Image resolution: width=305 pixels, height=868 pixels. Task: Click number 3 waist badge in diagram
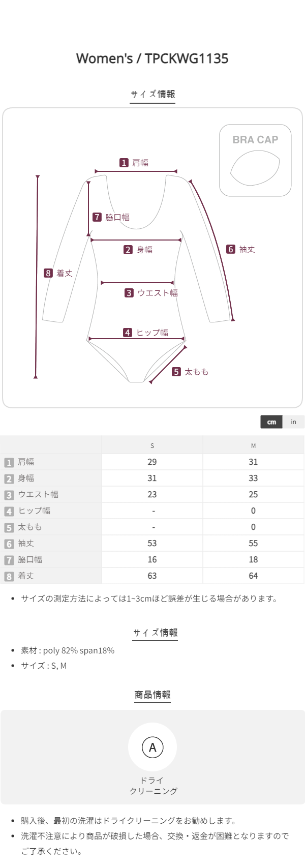pyautogui.click(x=129, y=293)
